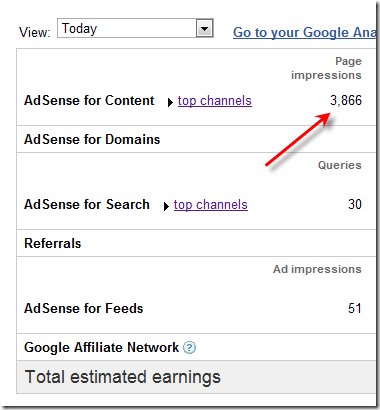Expand triangle beside AdSense for Content channels
The height and width of the screenshot is (410, 380).
170,102
